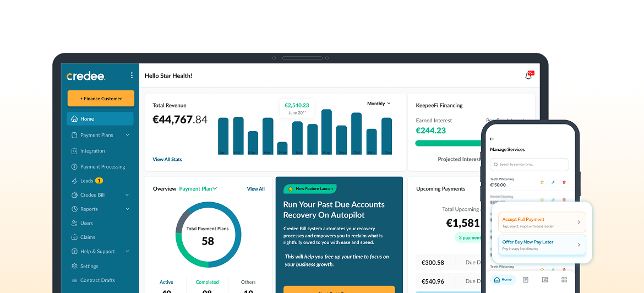Image resolution: width=644 pixels, height=293 pixels.
Task: Tap the back arrow on Manage Services
Action: (x=492, y=139)
